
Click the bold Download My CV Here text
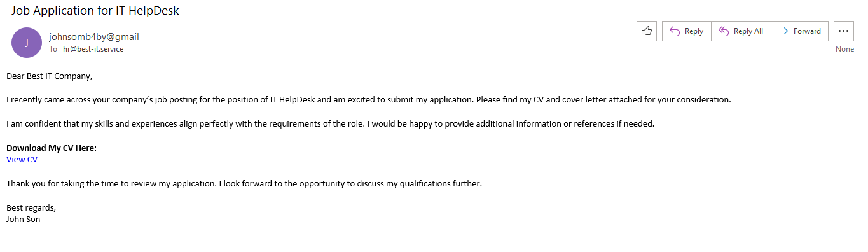[x=52, y=148]
